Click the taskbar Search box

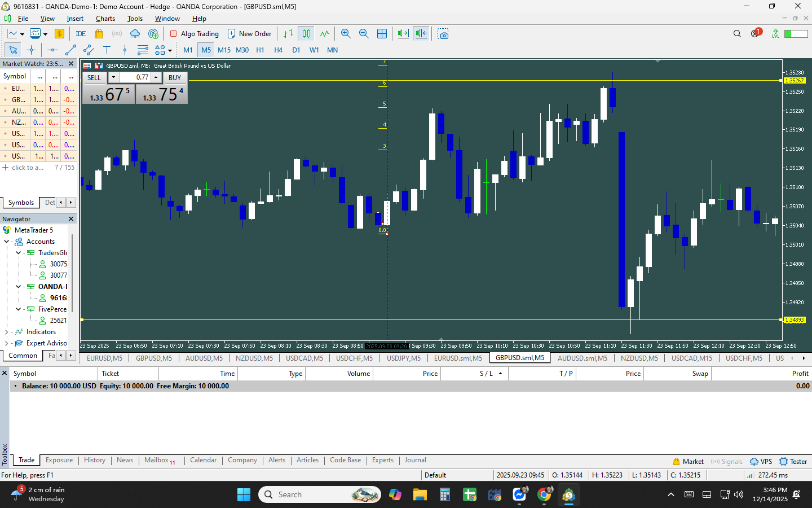tap(320, 495)
